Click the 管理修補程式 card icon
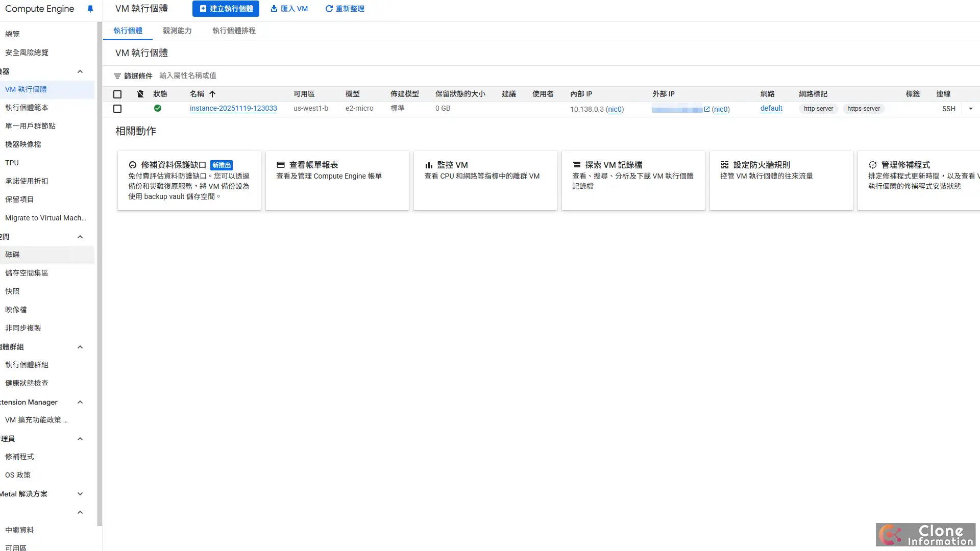 click(x=873, y=165)
